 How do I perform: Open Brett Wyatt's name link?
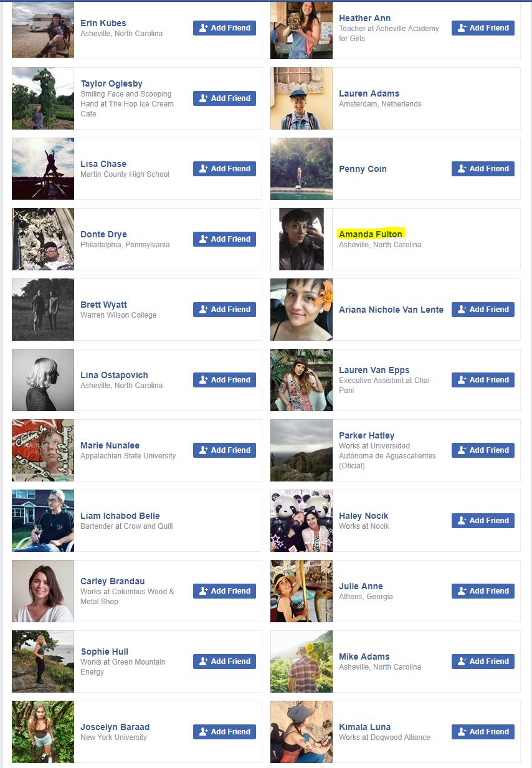click(103, 305)
